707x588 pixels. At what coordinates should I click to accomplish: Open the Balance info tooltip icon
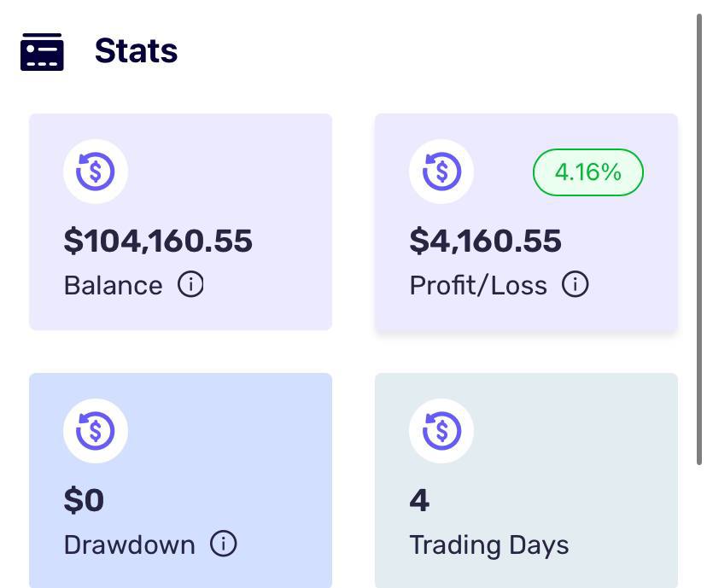(190, 284)
